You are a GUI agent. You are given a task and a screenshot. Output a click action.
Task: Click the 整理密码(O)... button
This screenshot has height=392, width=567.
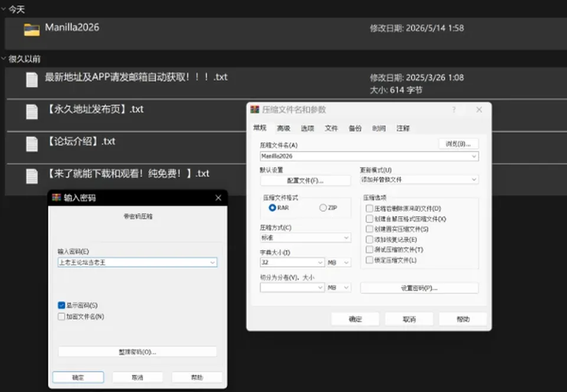click(138, 351)
